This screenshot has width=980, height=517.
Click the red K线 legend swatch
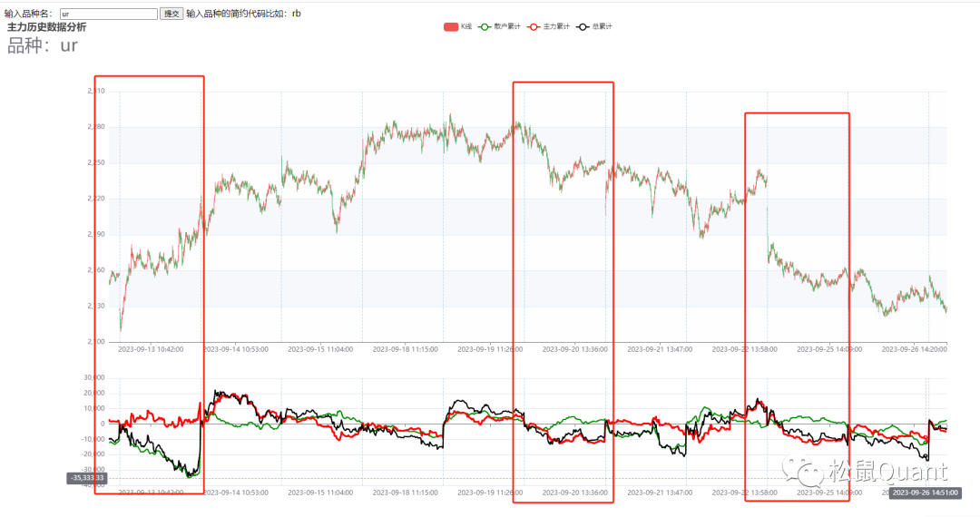pyautogui.click(x=450, y=27)
